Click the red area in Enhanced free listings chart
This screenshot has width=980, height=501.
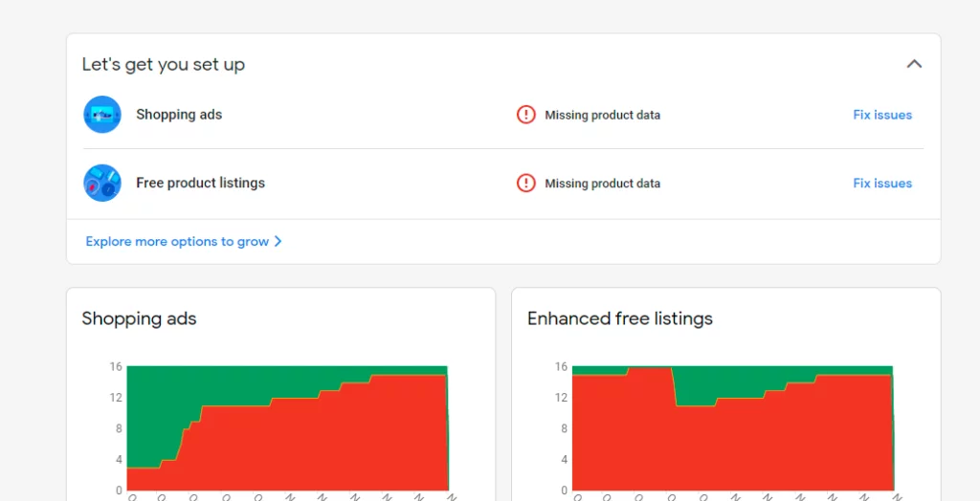727,449
